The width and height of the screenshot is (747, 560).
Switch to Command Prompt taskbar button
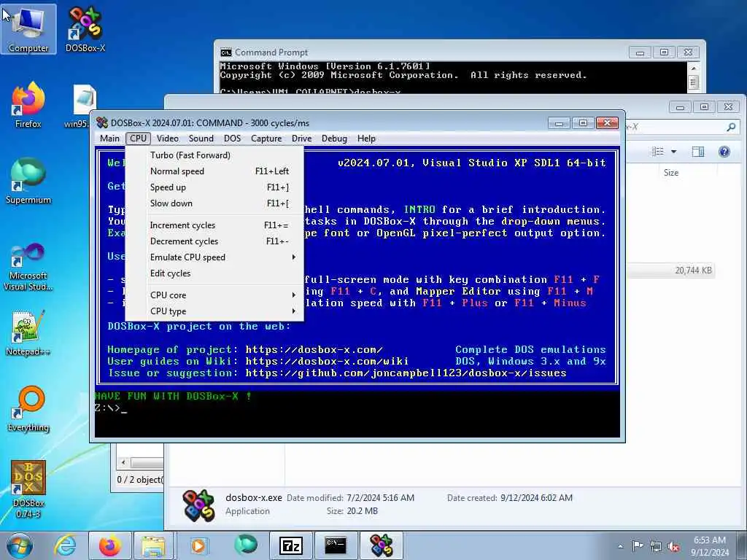point(336,545)
